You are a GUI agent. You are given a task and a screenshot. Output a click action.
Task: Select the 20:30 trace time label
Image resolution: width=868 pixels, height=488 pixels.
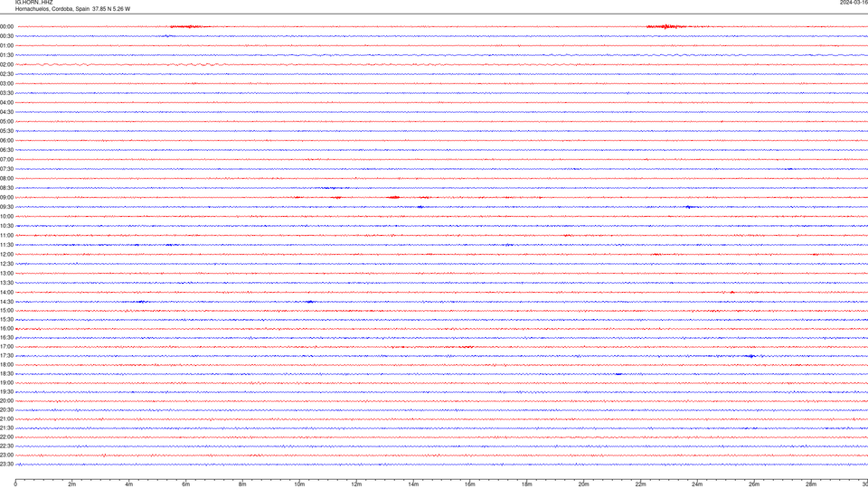click(6, 410)
